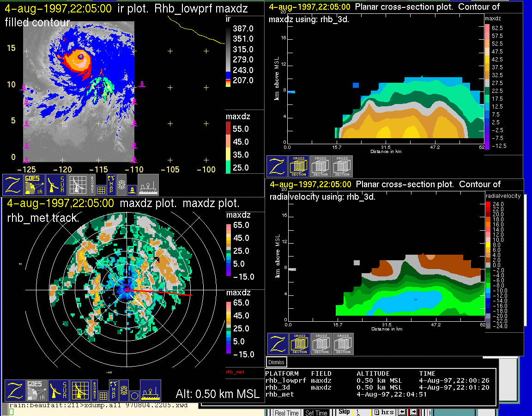Click the 62.5 swatch in the maxdz cross-section legend

487,28
